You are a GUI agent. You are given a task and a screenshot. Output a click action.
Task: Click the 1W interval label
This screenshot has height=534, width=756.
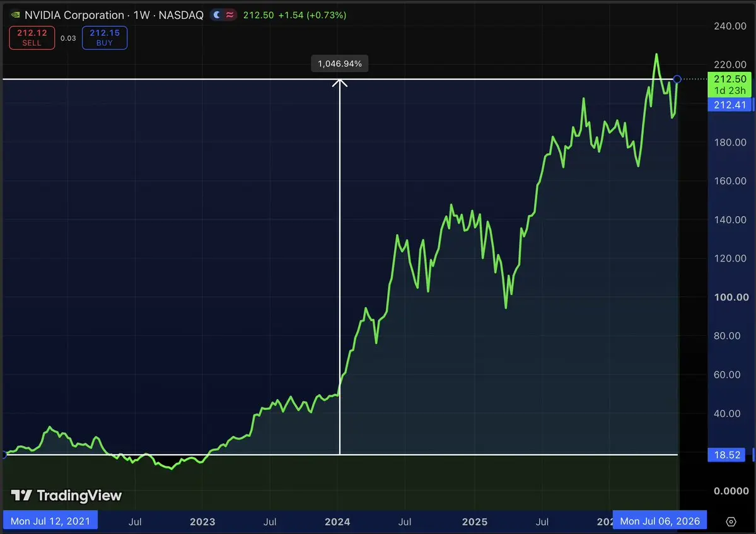click(x=142, y=15)
